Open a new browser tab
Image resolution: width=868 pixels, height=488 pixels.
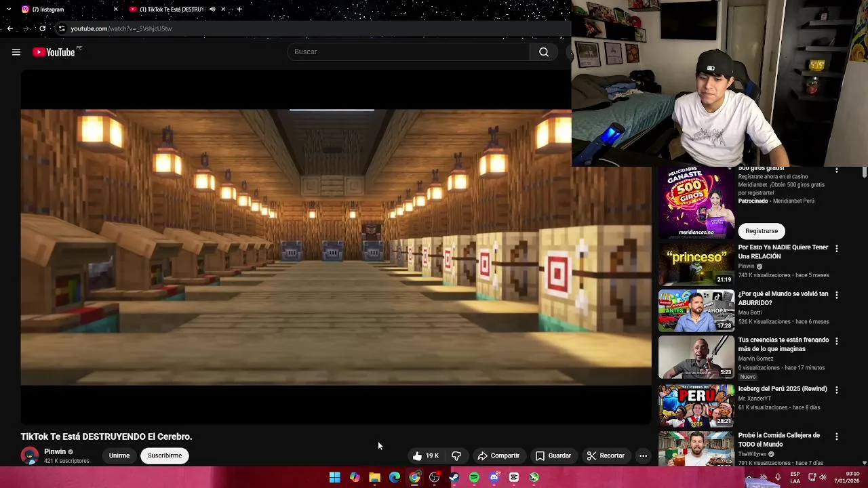coord(239,9)
